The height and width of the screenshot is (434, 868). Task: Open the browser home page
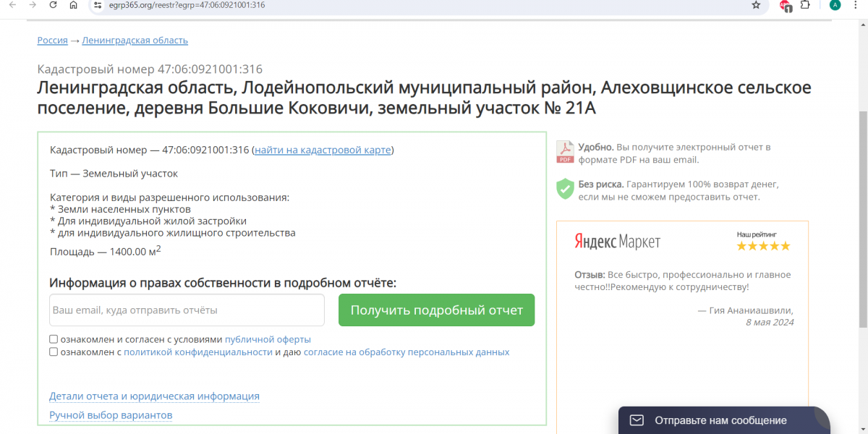pyautogui.click(x=74, y=5)
